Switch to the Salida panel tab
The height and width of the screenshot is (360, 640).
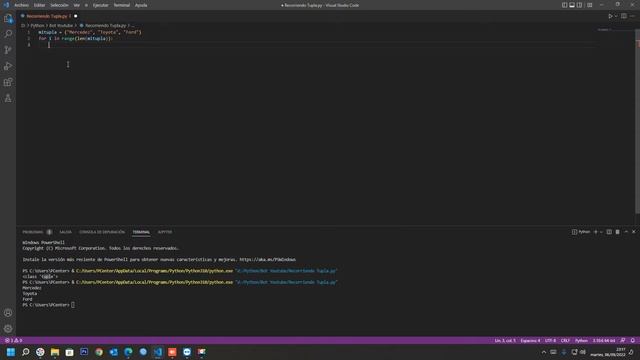pos(65,232)
